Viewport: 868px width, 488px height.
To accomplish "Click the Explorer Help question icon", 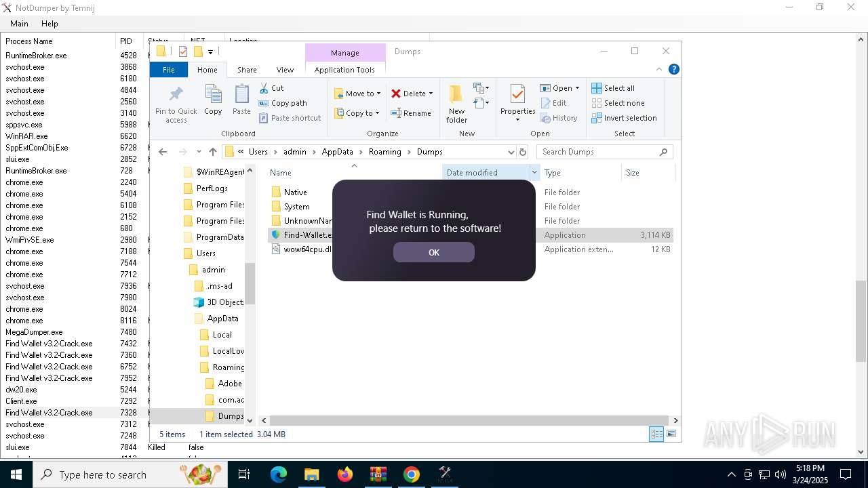I will tap(673, 69).
